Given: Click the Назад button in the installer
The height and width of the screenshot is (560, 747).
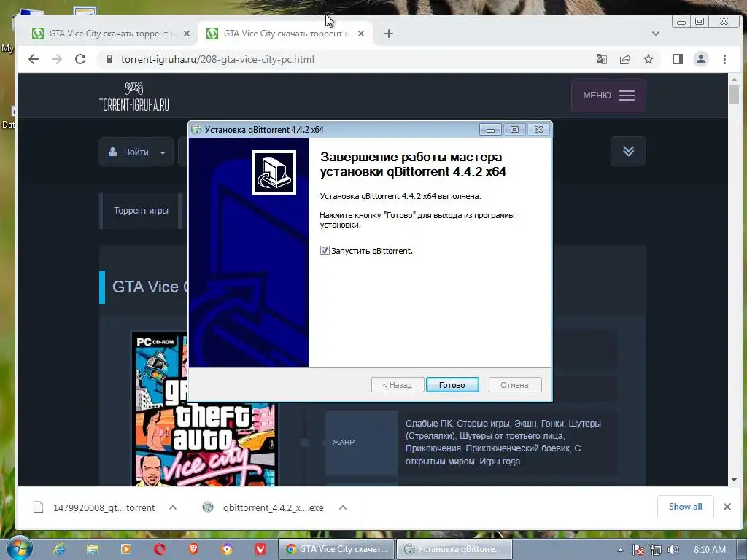Looking at the screenshot, I should point(398,385).
